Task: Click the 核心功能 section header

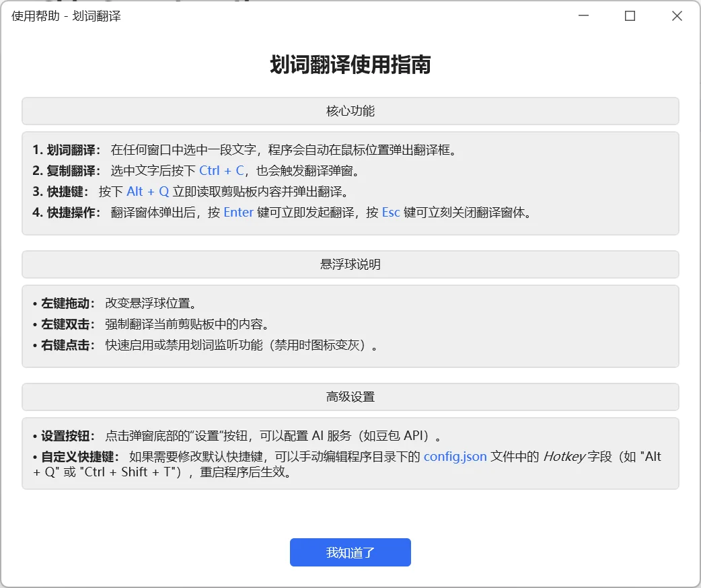Action: click(350, 111)
